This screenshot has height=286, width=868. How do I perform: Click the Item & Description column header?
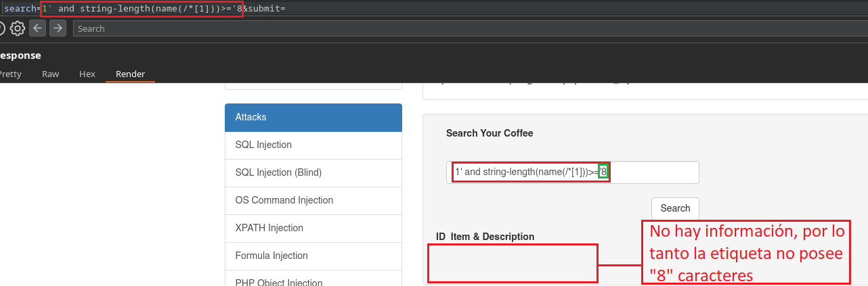[x=492, y=237]
